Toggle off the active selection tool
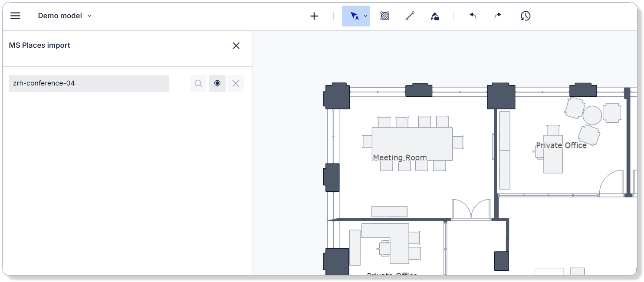This screenshot has height=282, width=644. click(x=353, y=16)
